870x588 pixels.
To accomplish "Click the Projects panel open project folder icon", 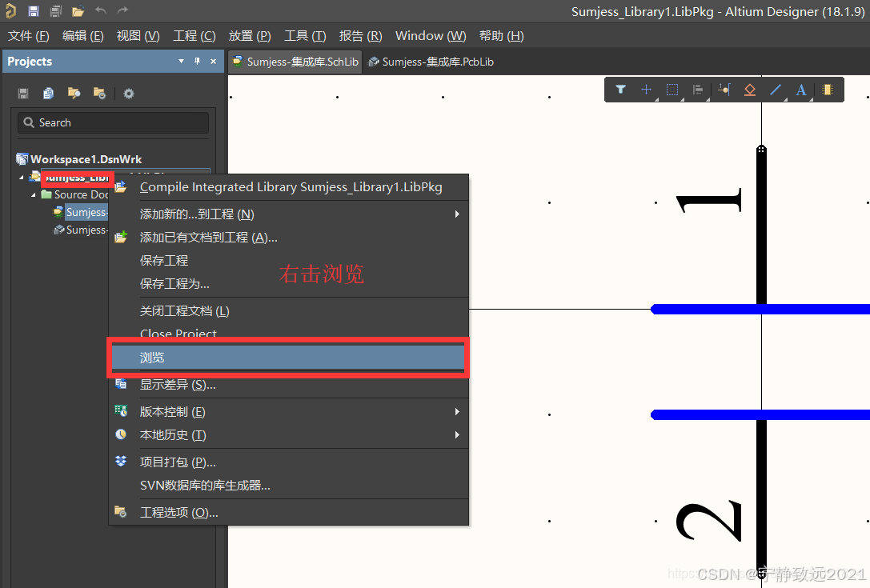I will (74, 93).
